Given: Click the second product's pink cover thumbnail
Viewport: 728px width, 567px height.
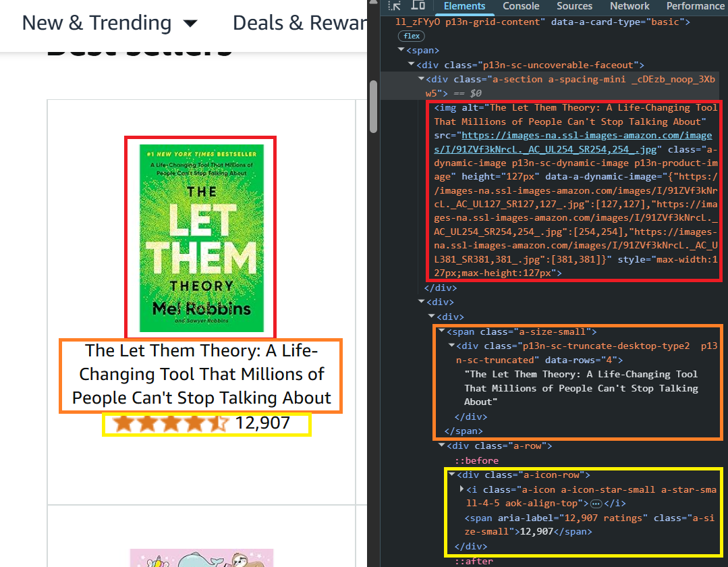Looking at the screenshot, I should pyautogui.click(x=202, y=558).
